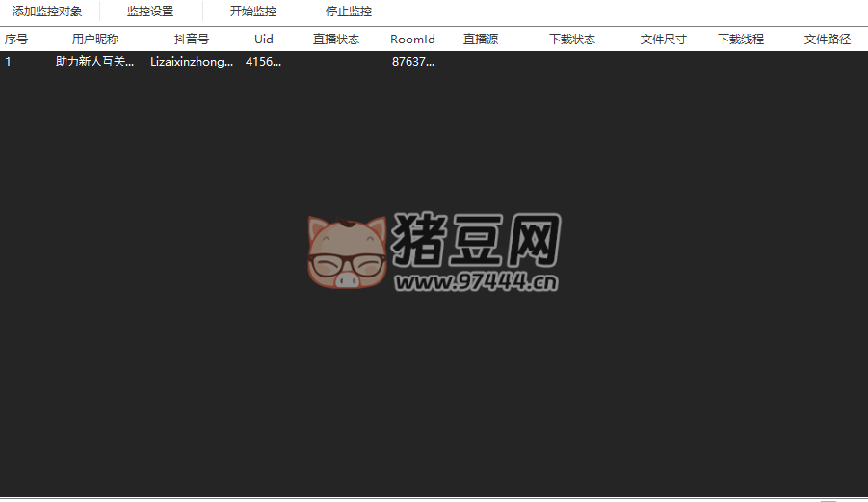The width and height of the screenshot is (868, 502).
Task: Click the 下载状态 column header
Action: [572, 40]
